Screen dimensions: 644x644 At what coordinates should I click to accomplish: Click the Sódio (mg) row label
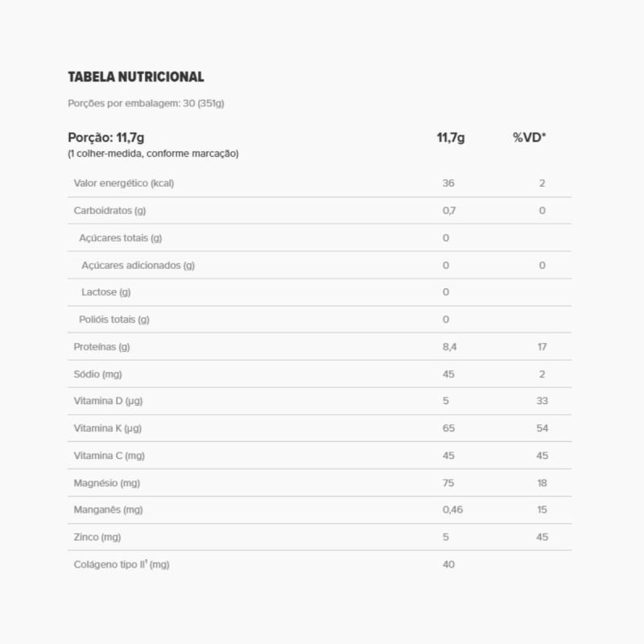pyautogui.click(x=97, y=374)
